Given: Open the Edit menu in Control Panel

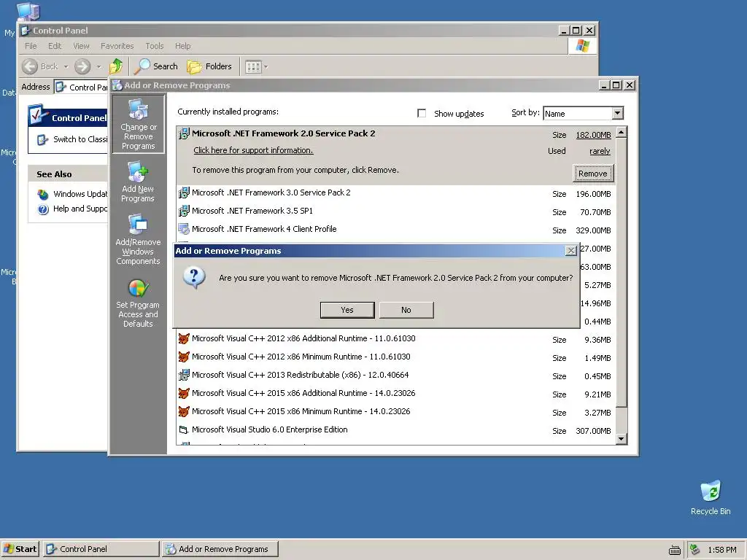Looking at the screenshot, I should click(x=55, y=46).
